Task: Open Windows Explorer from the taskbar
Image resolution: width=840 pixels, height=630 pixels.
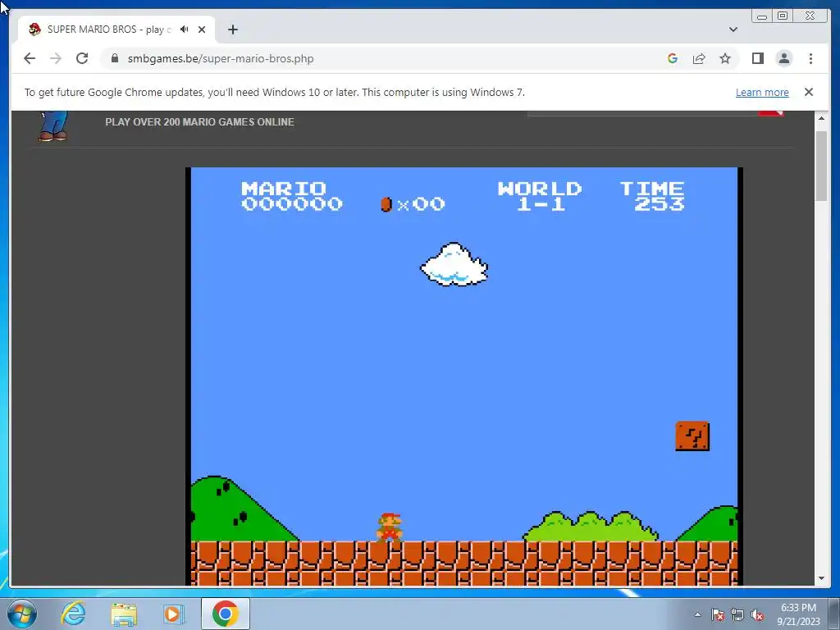Action: 124,614
